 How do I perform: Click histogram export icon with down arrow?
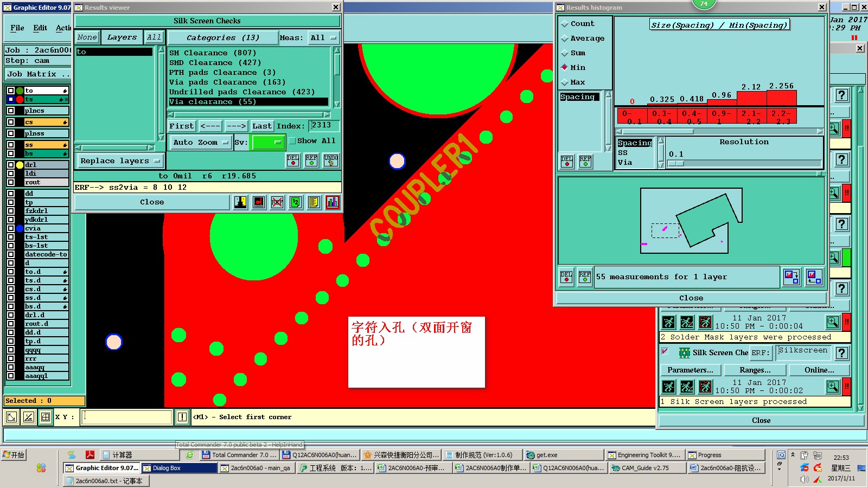pos(792,277)
